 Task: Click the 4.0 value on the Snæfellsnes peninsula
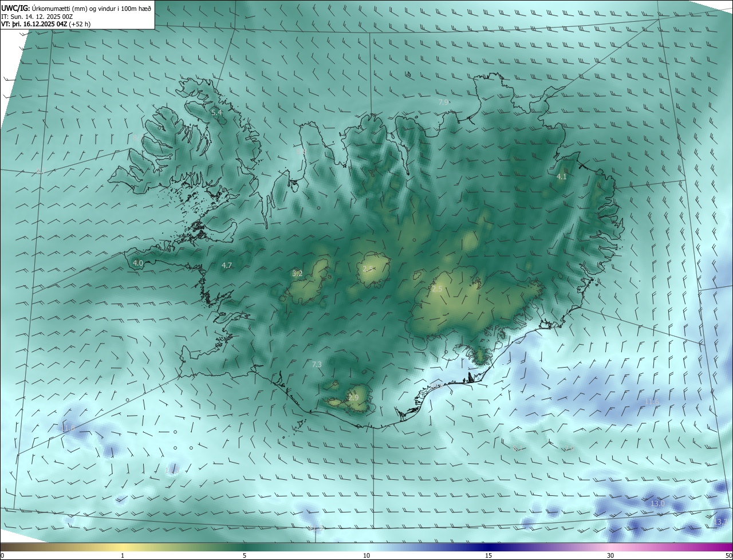(x=138, y=263)
